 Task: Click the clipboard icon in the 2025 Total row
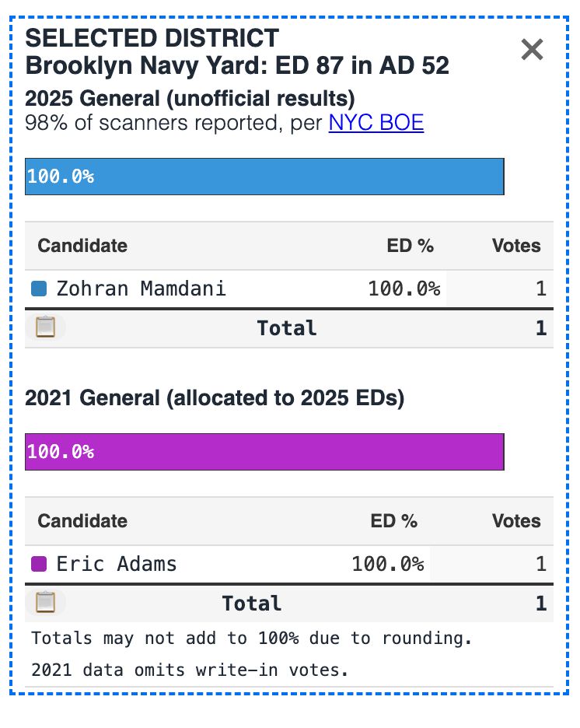(46, 327)
